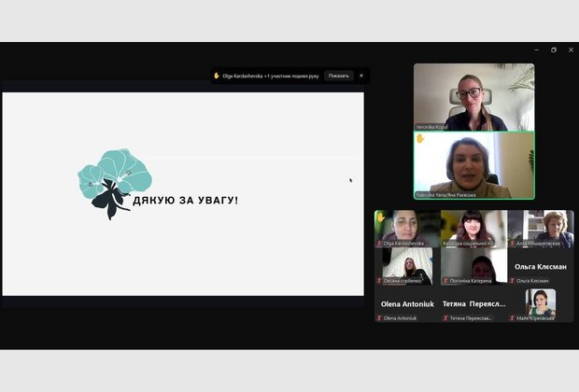Minimize the meeting window
579x392 pixels.
pos(536,49)
